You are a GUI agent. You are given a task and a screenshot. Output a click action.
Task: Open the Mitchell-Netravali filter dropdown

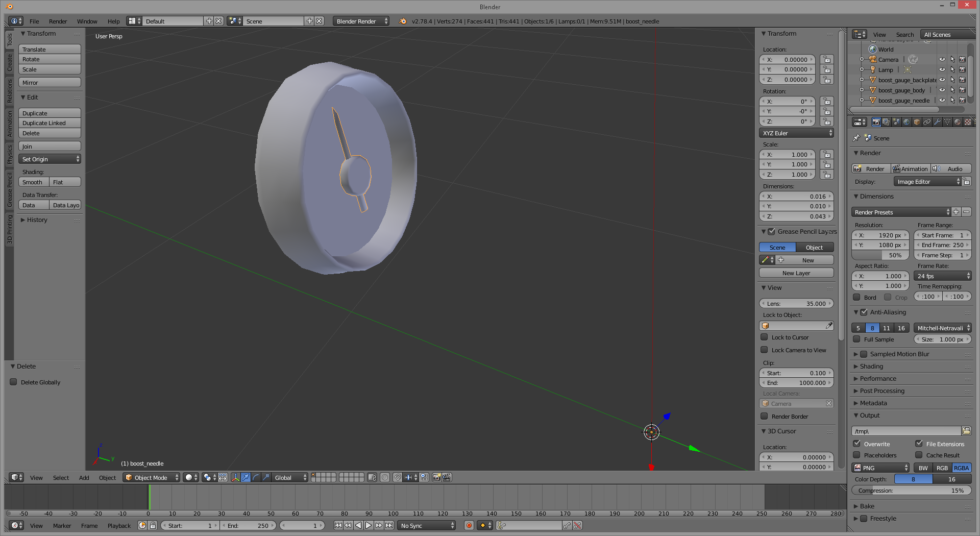coord(942,328)
